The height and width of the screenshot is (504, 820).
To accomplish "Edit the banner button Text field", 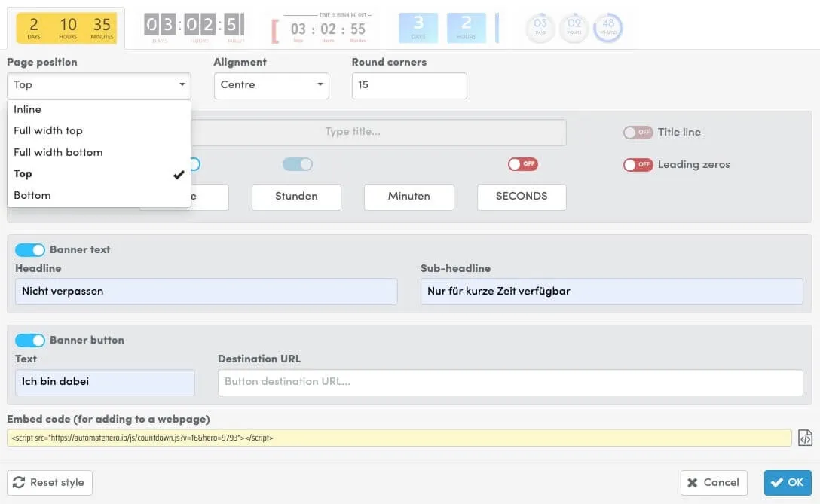I will click(105, 382).
